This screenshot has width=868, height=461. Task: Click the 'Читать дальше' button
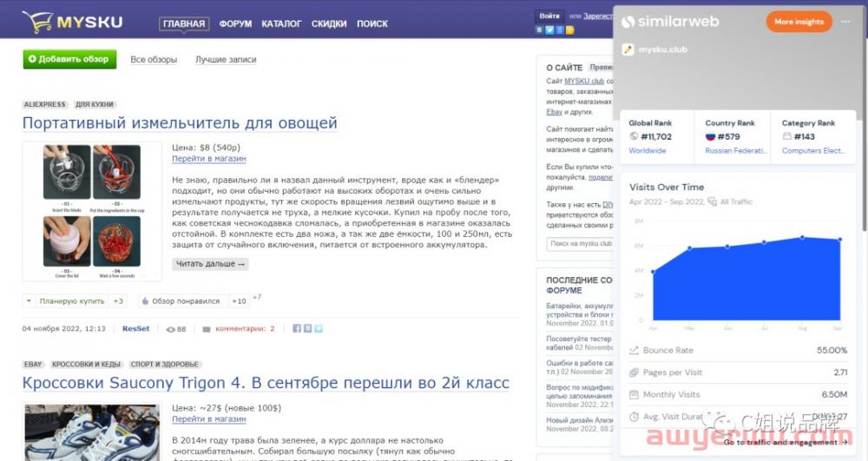(x=210, y=264)
